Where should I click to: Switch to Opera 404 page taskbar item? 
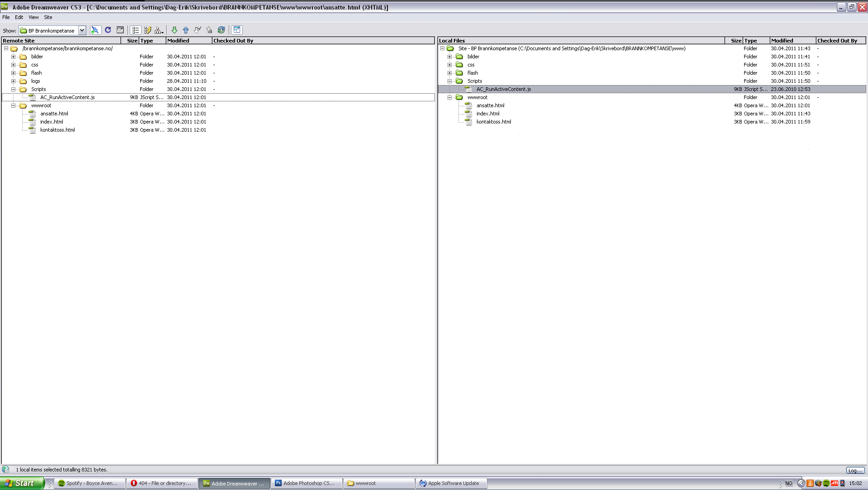click(x=162, y=483)
